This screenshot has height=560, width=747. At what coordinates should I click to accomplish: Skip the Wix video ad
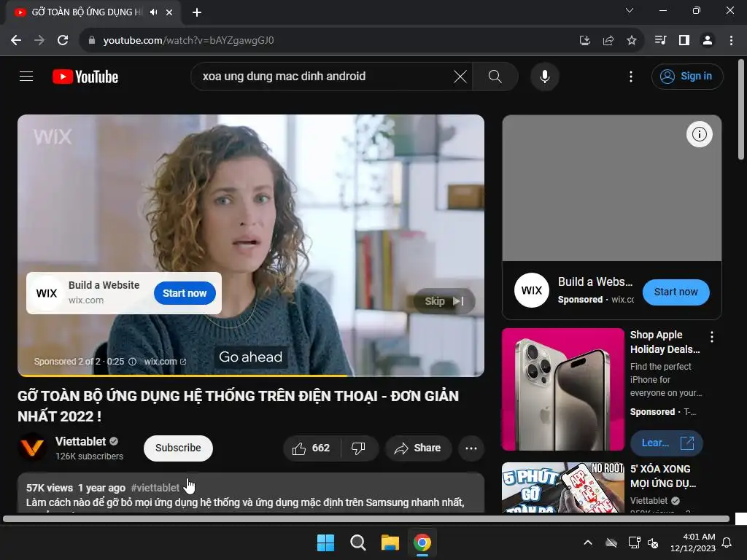444,301
